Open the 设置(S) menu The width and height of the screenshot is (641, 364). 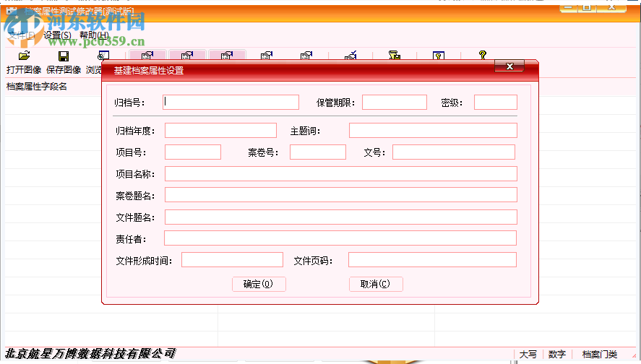click(x=57, y=35)
